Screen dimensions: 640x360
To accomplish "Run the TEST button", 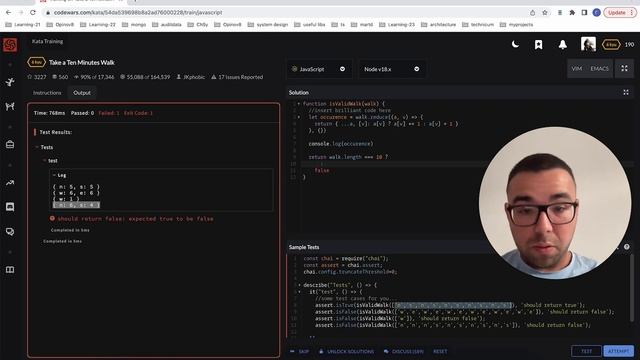I will [x=587, y=351].
